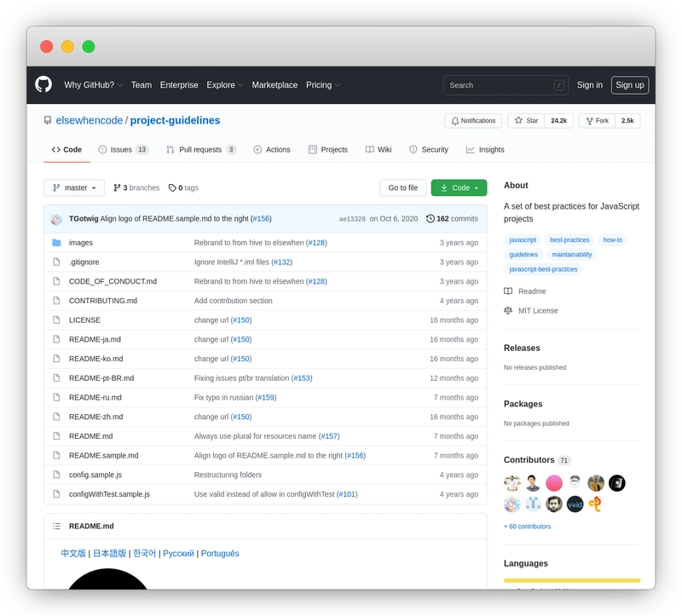View the 0 tags link
682x616 pixels.
tap(183, 187)
